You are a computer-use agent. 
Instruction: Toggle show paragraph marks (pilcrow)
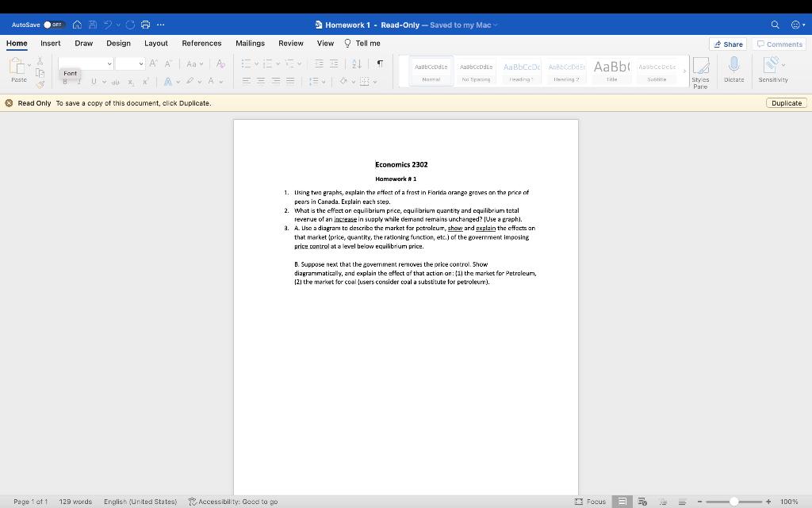coord(380,63)
